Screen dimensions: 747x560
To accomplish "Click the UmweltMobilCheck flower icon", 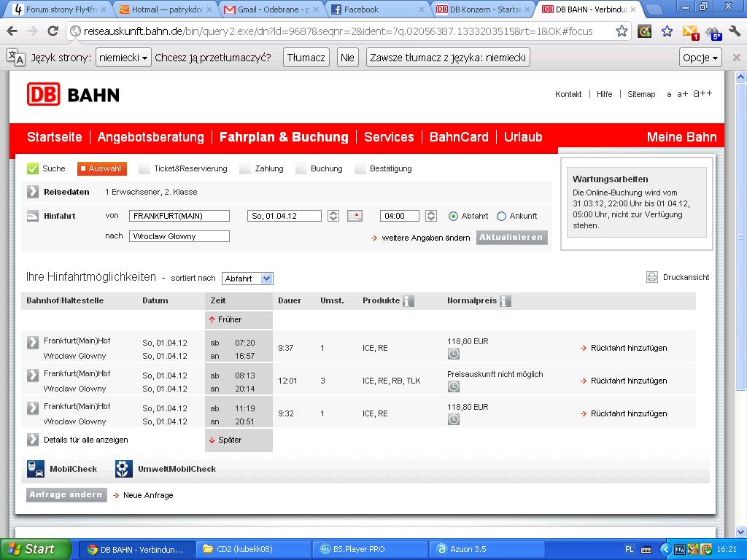I will point(123,469).
